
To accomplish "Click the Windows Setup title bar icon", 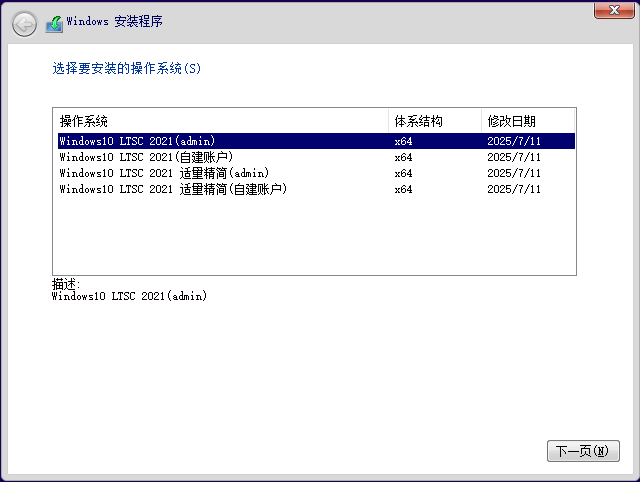I will [54, 23].
